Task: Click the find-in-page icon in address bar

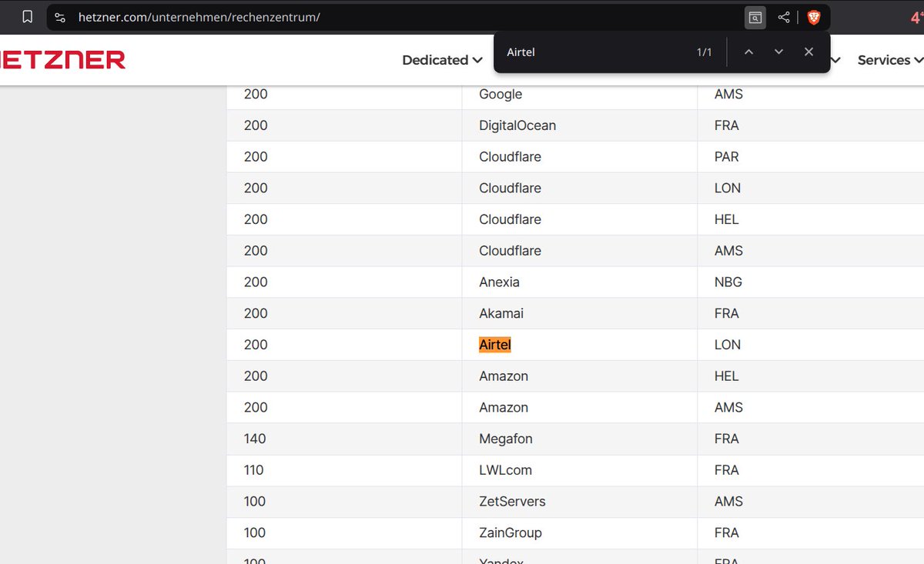Action: (x=755, y=17)
